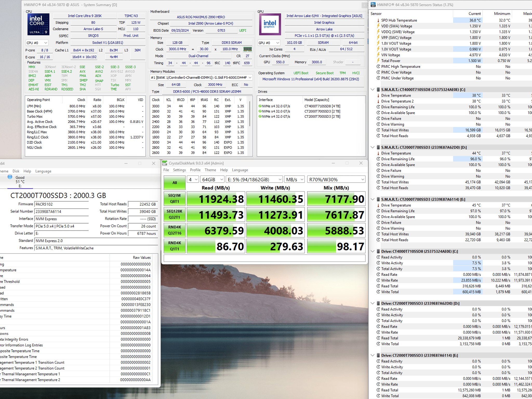The image size is (532, 399).
Task: Click the Power On Hours value 6787 hours
Action: (143, 234)
